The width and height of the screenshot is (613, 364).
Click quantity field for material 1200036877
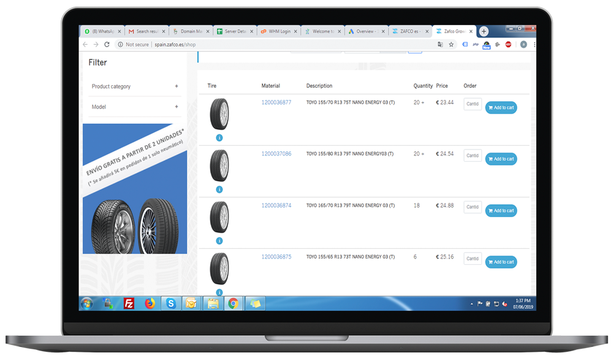[472, 104]
